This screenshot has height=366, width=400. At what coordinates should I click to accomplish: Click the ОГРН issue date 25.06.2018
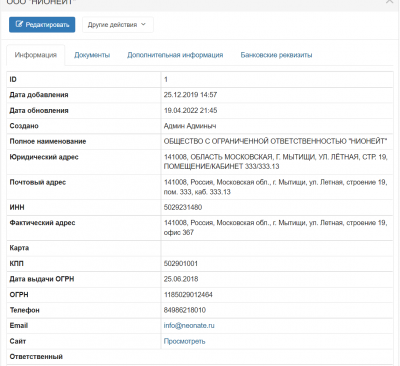pos(181,279)
